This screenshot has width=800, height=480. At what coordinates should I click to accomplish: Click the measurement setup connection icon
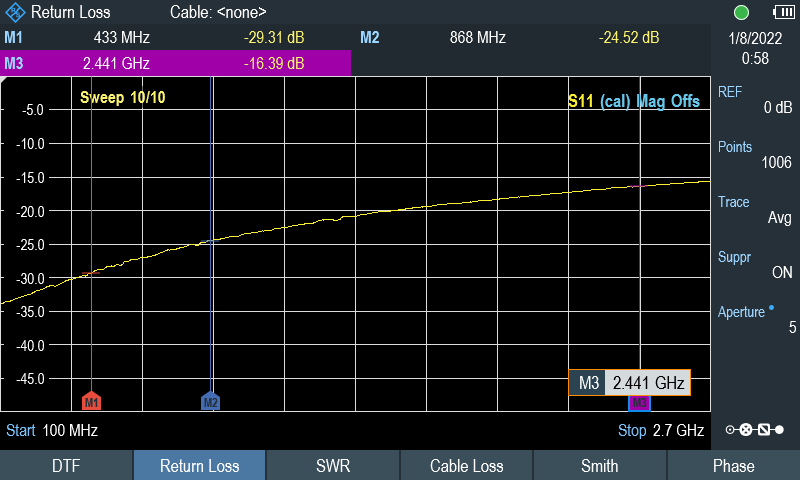coord(755,430)
